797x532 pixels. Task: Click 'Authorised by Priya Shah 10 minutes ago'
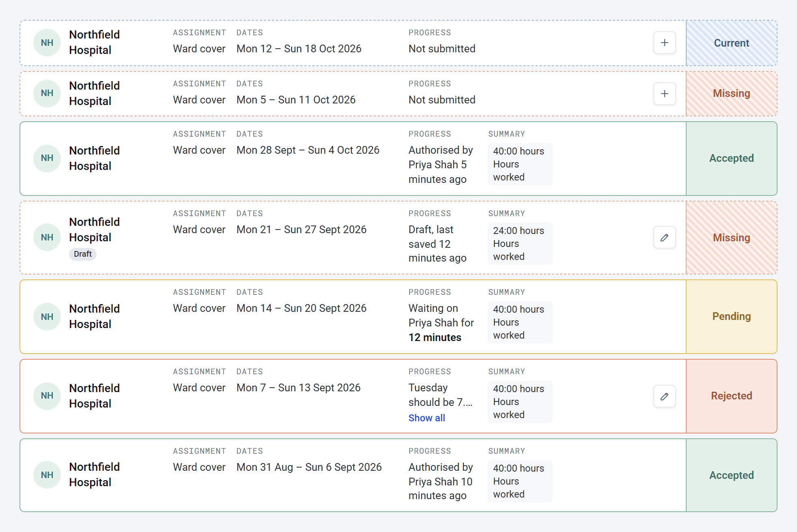(441, 481)
